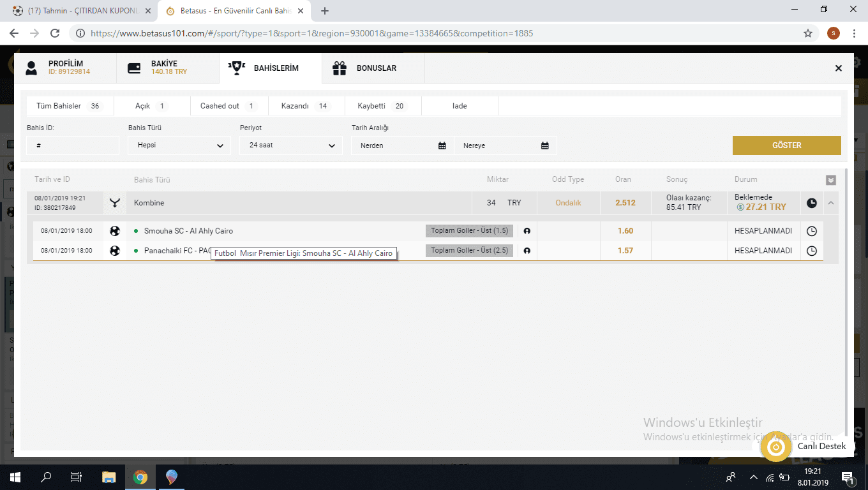Click clock icon in Panachaiki row

812,251
